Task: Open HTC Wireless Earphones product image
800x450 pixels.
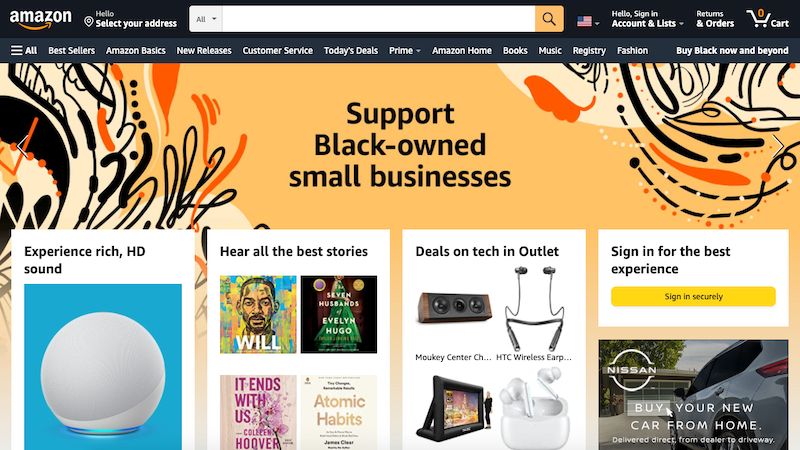Action: [534, 308]
